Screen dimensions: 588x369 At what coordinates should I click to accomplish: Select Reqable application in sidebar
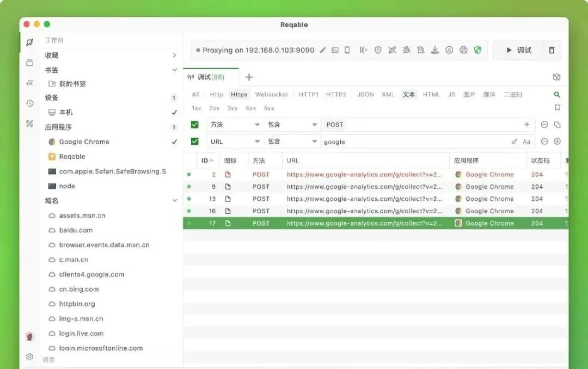(72, 156)
